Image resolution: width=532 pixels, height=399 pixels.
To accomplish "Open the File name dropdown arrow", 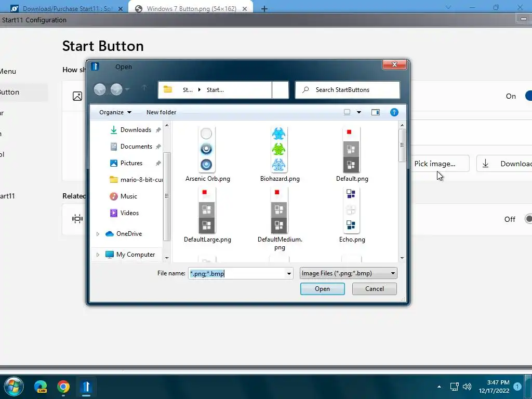I will [289, 273].
